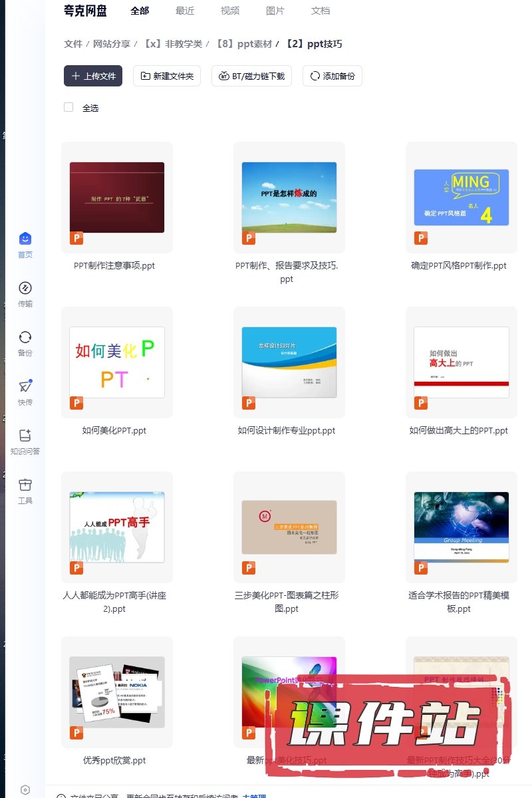Switch to the 文档 tab
532x798 pixels.
tap(321, 11)
